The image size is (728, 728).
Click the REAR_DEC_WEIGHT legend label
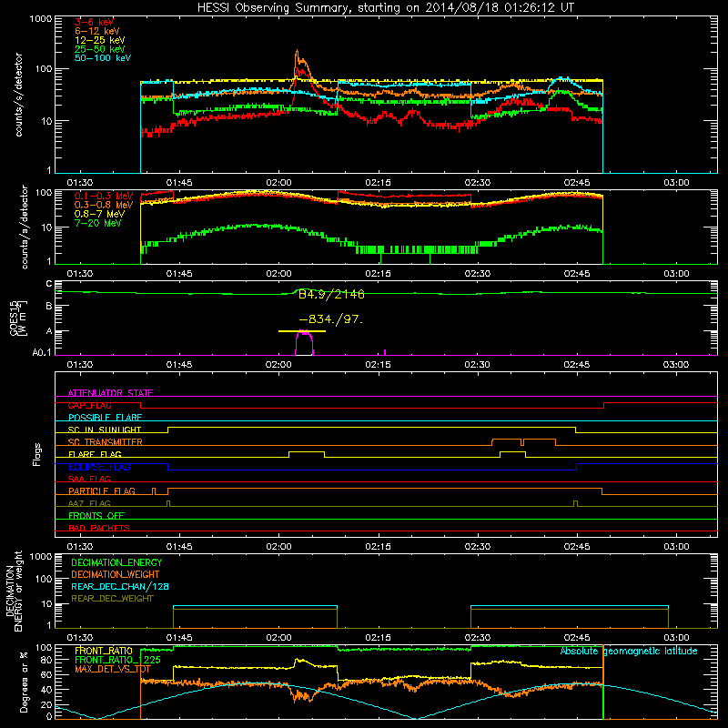pos(112,599)
